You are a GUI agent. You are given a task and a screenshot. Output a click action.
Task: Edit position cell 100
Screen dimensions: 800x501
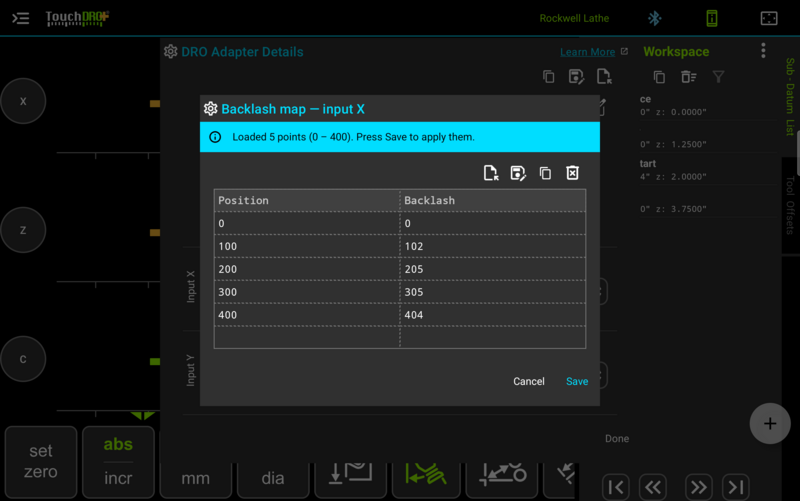307,246
